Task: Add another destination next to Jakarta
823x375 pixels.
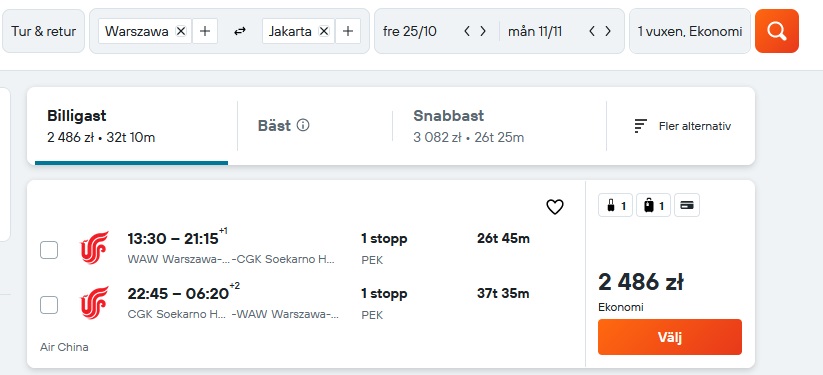Action: (347, 32)
